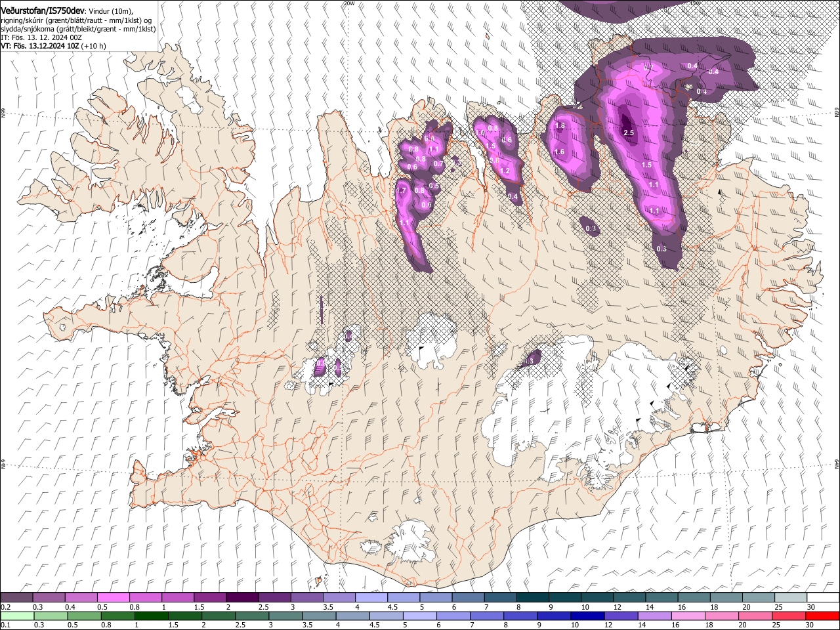840x630 pixels.
Task: Select snow legend swatch between 6 and 7
Action: (x=469, y=598)
